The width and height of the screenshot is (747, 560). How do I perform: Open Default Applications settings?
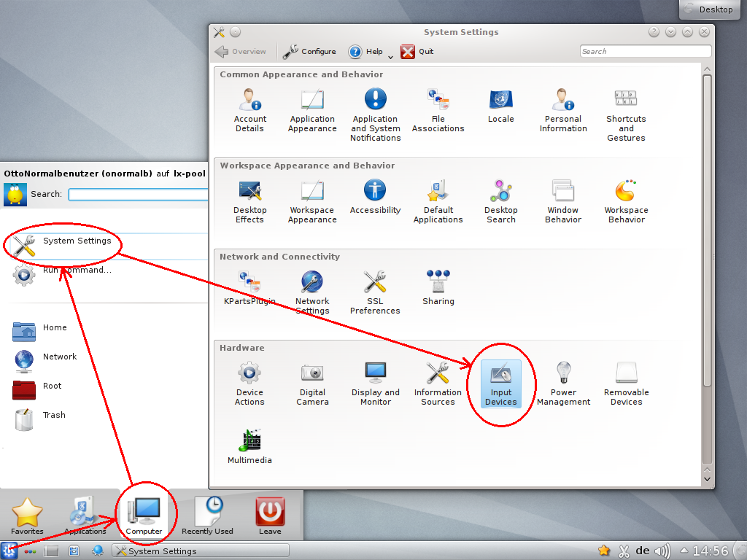click(x=438, y=201)
